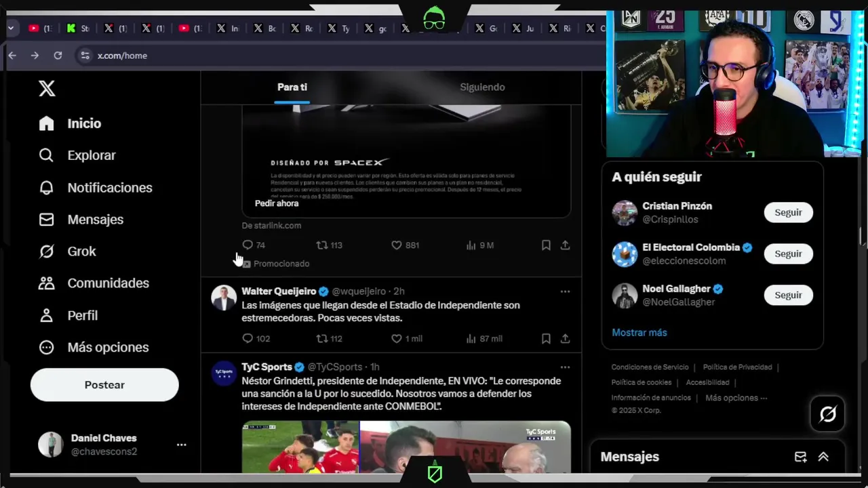This screenshot has height=488, width=868.
Task: Compose new message in Mensajes drawer
Action: click(x=800, y=457)
